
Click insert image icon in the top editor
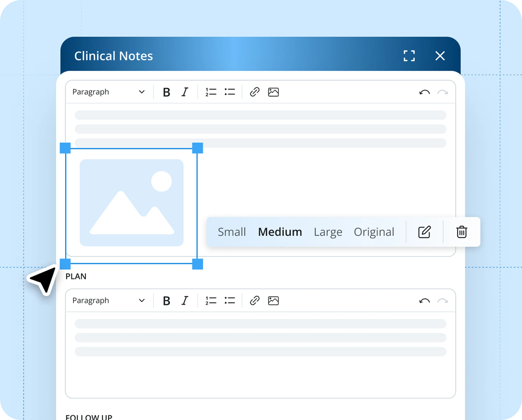click(273, 92)
